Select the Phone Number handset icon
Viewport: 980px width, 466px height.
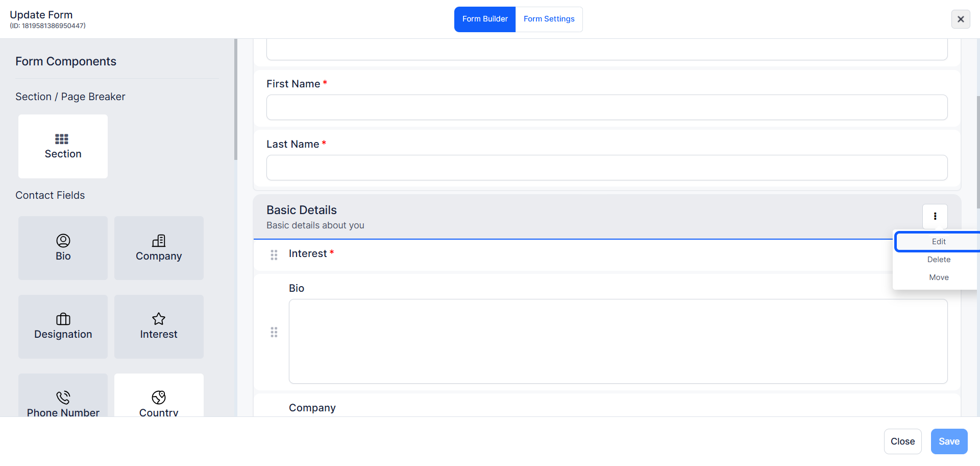pos(63,398)
